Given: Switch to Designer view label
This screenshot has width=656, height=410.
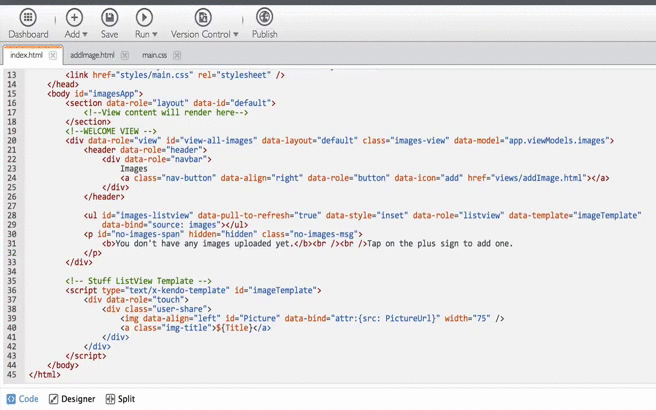Looking at the screenshot, I should coord(78,399).
